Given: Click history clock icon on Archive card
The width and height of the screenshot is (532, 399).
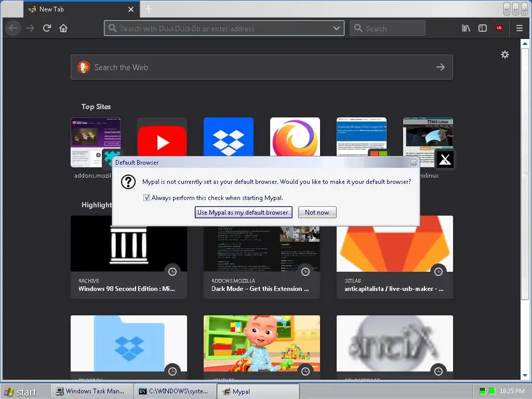Looking at the screenshot, I should [172, 271].
